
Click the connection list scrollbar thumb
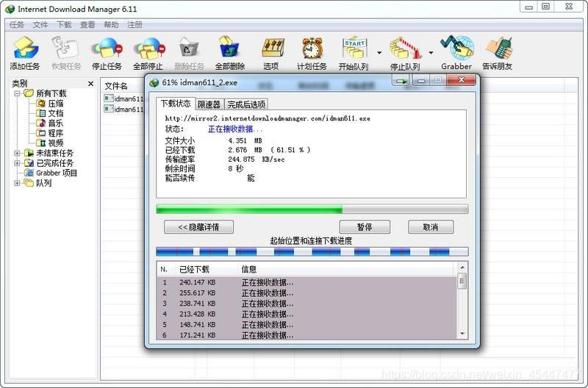pyautogui.click(x=462, y=281)
